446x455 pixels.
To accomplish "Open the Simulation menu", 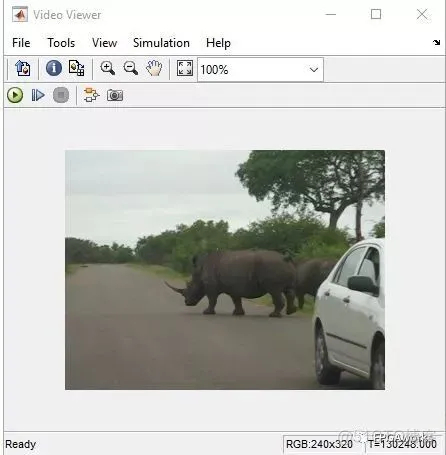I will 161,43.
